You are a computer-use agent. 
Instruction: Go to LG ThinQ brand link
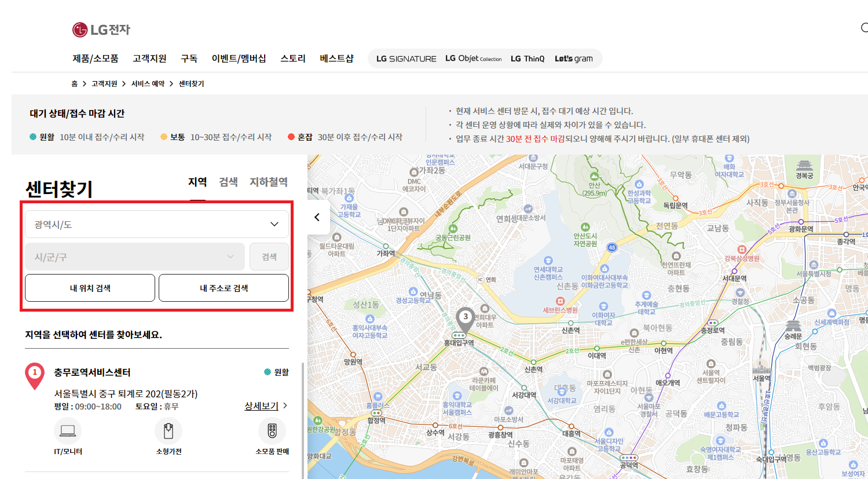(528, 58)
